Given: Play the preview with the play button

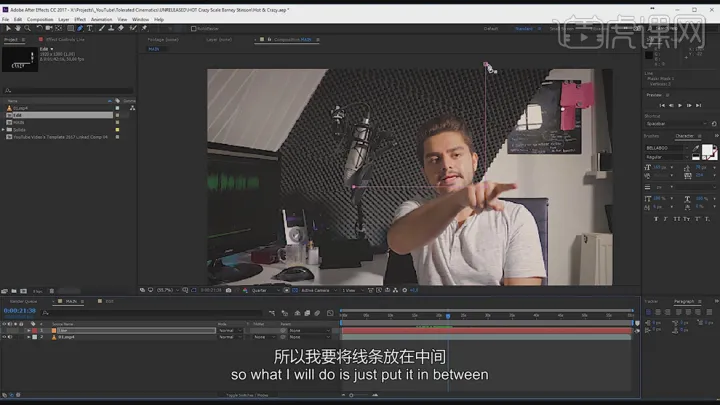Looking at the screenshot, I should point(680,106).
